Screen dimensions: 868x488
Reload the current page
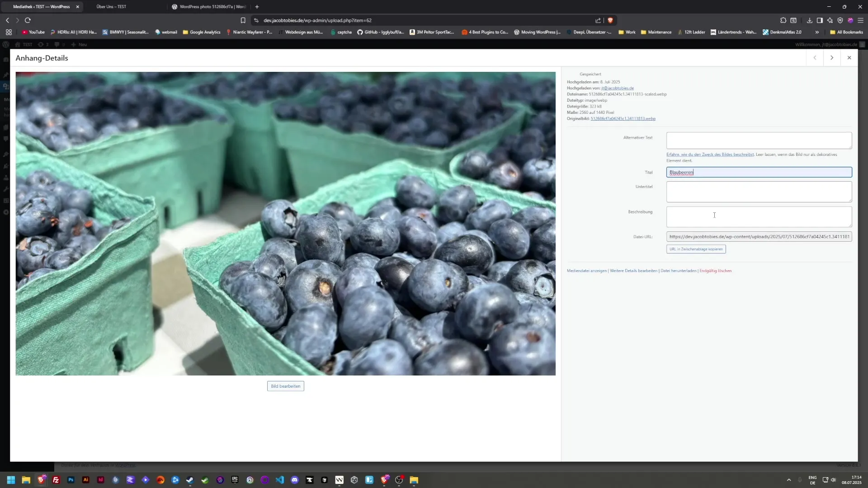(28, 20)
